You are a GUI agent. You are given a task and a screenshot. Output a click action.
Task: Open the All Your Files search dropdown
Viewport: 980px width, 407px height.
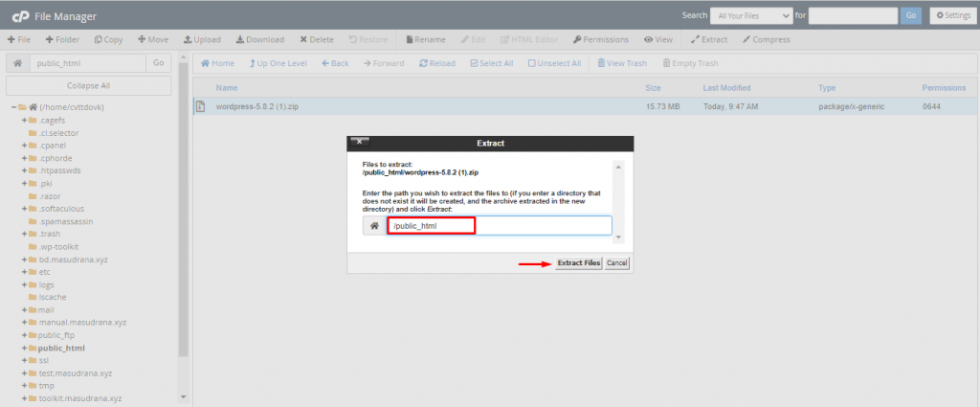coord(751,15)
